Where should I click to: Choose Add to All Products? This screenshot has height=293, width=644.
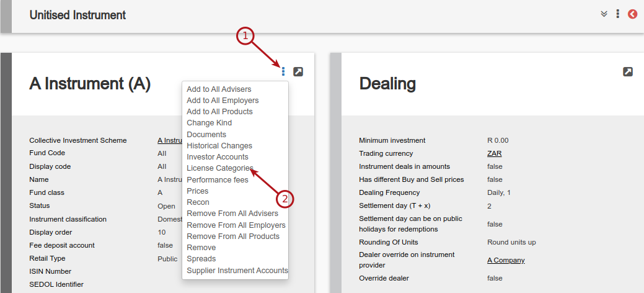pyautogui.click(x=220, y=112)
